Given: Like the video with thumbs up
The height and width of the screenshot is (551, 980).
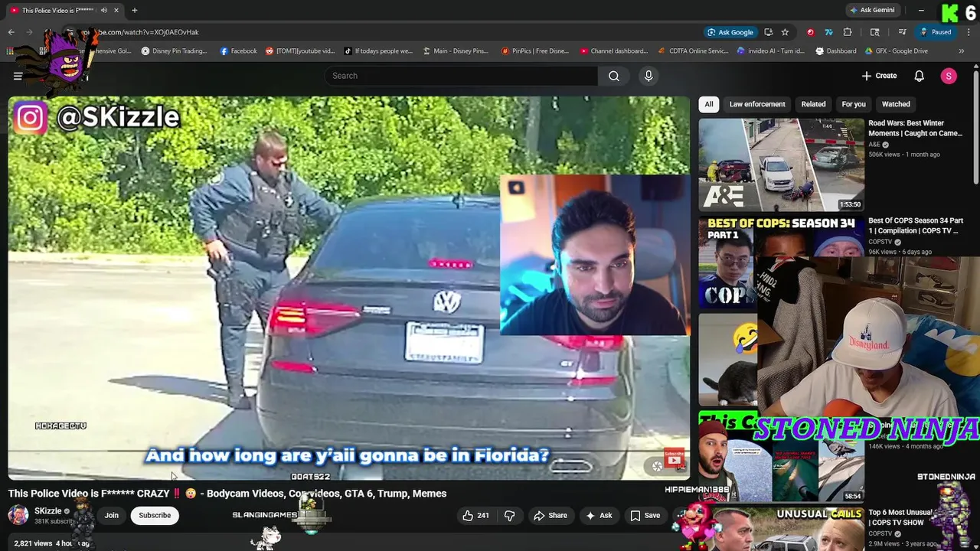Looking at the screenshot, I should coord(475,516).
